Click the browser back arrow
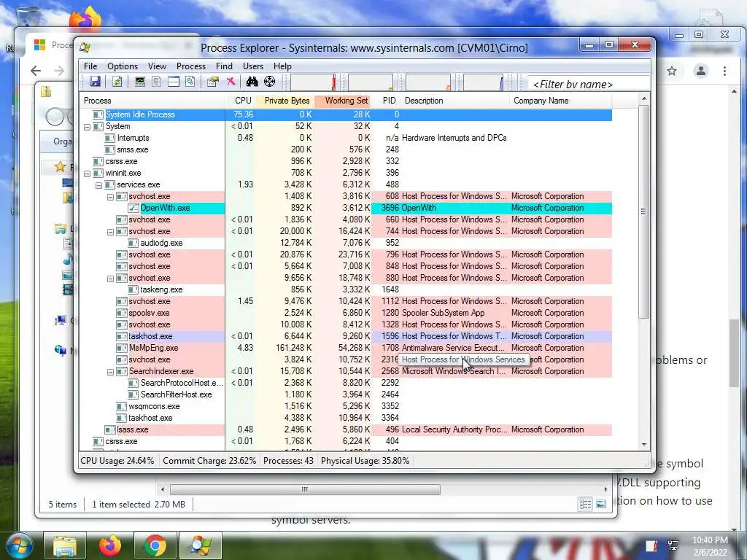This screenshot has width=747, height=560. pos(36,71)
